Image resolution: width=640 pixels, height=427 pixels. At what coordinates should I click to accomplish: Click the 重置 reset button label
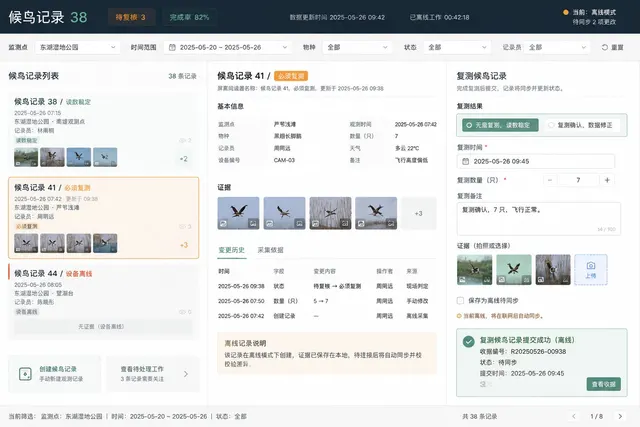pyautogui.click(x=617, y=47)
